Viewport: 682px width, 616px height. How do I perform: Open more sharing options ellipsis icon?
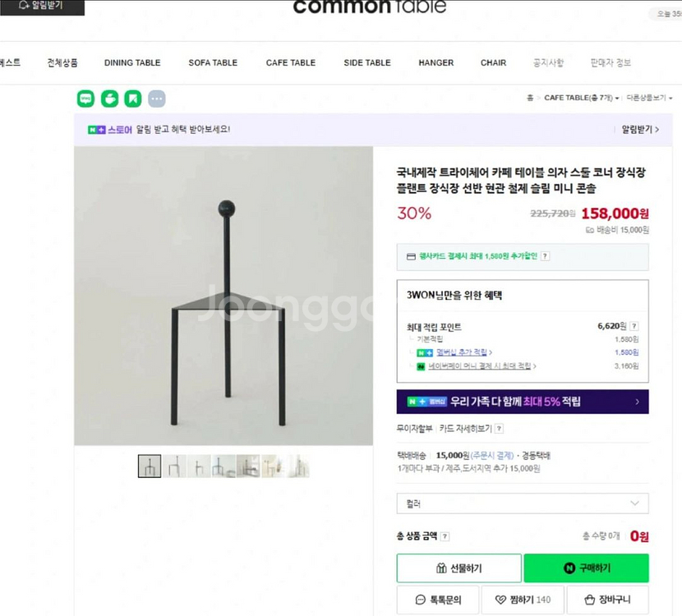pyautogui.click(x=157, y=99)
